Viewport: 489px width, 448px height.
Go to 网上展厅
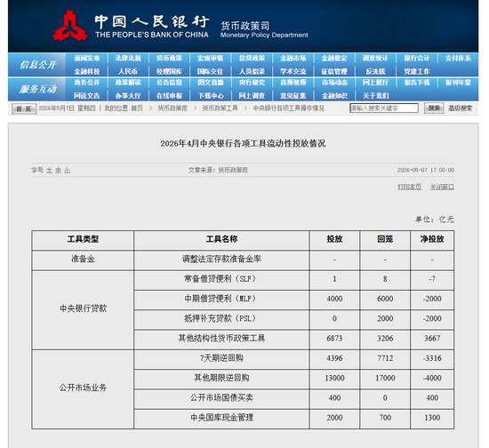pos(375,83)
